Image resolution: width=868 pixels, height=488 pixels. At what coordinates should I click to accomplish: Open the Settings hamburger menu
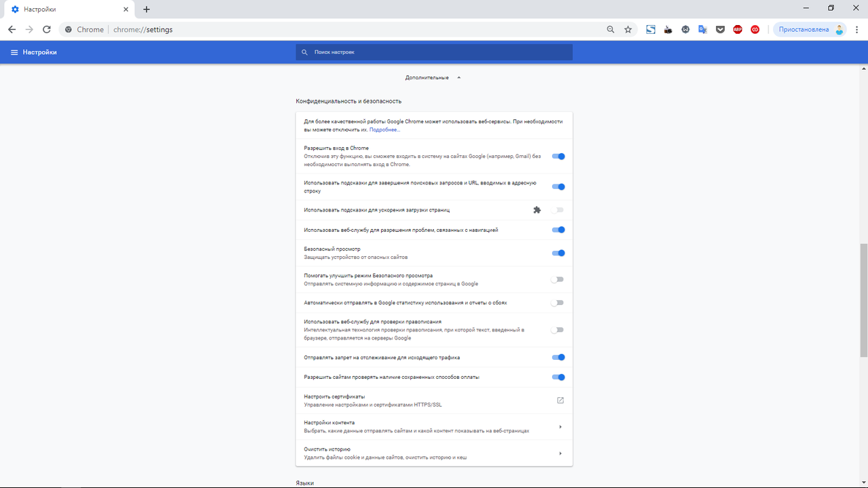(14, 52)
